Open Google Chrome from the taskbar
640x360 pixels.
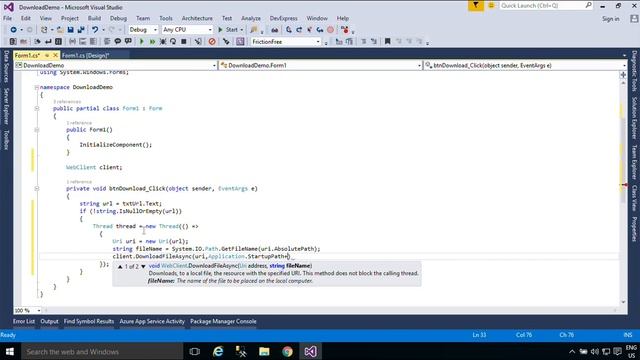tap(287, 351)
